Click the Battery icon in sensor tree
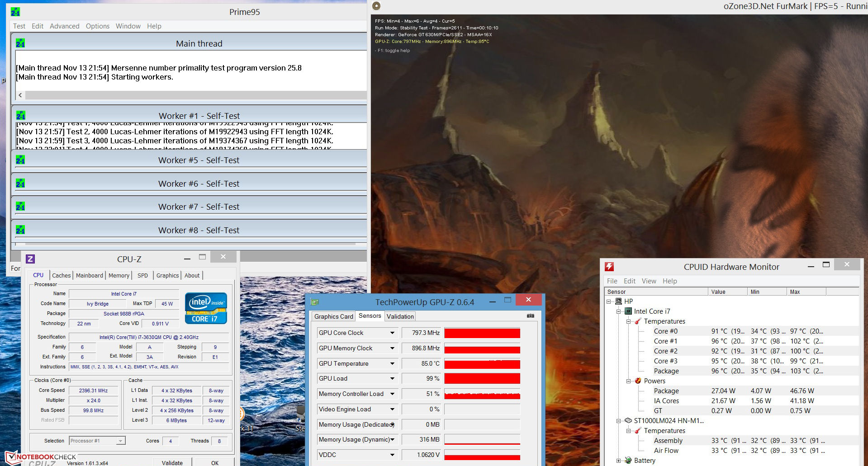The height and width of the screenshot is (466, 868). coord(628,461)
